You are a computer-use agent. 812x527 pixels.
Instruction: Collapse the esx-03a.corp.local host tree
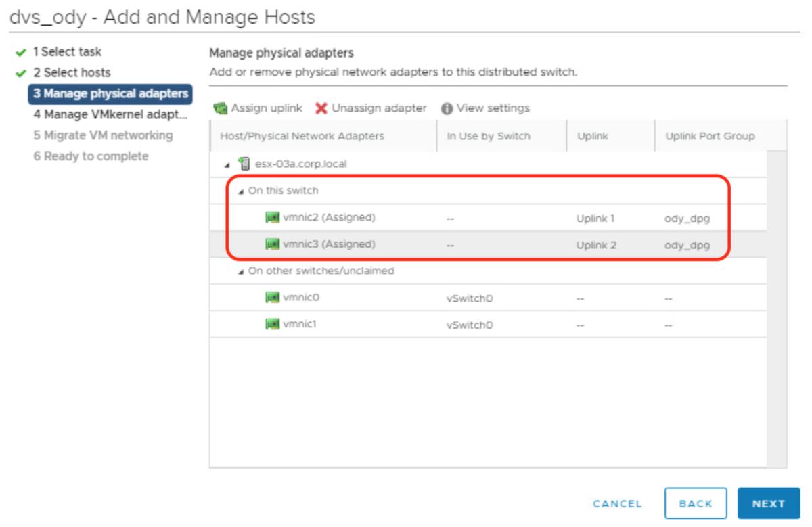pyautogui.click(x=227, y=164)
